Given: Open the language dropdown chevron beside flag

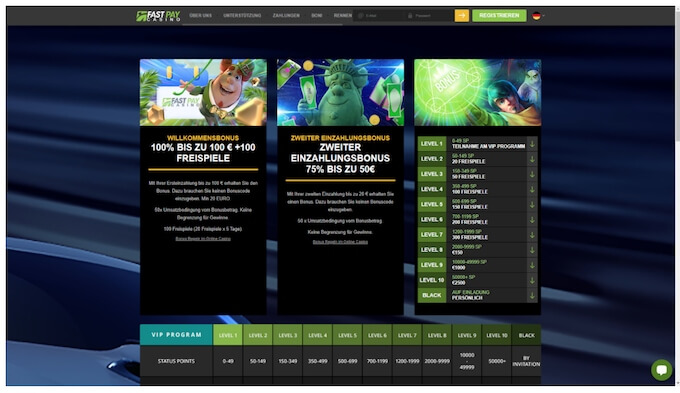Looking at the screenshot, I should tap(543, 16).
